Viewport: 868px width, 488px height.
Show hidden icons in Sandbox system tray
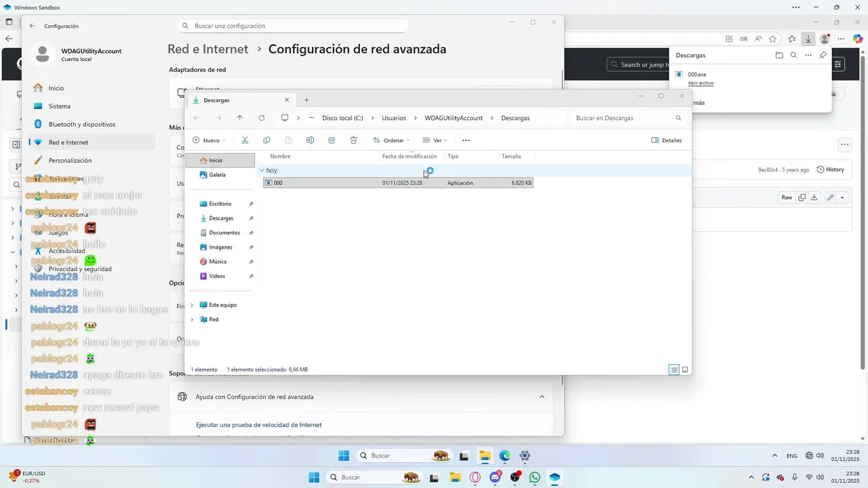[775, 455]
